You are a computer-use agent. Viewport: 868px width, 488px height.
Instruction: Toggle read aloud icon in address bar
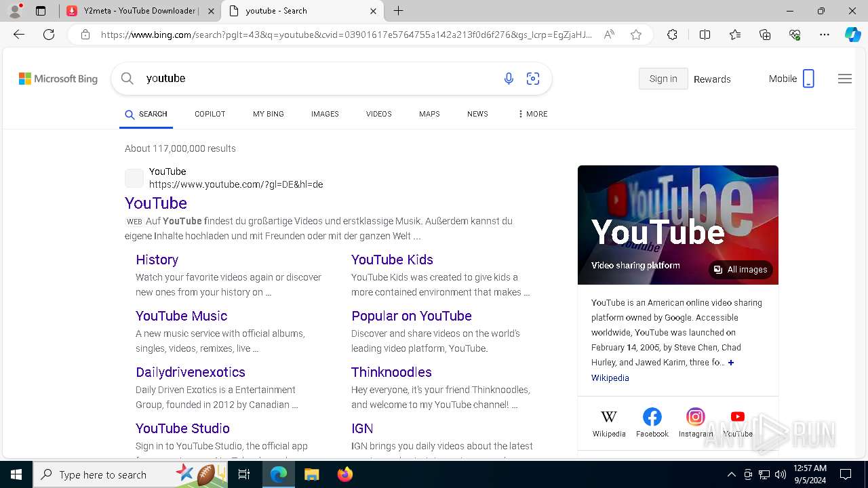(609, 35)
